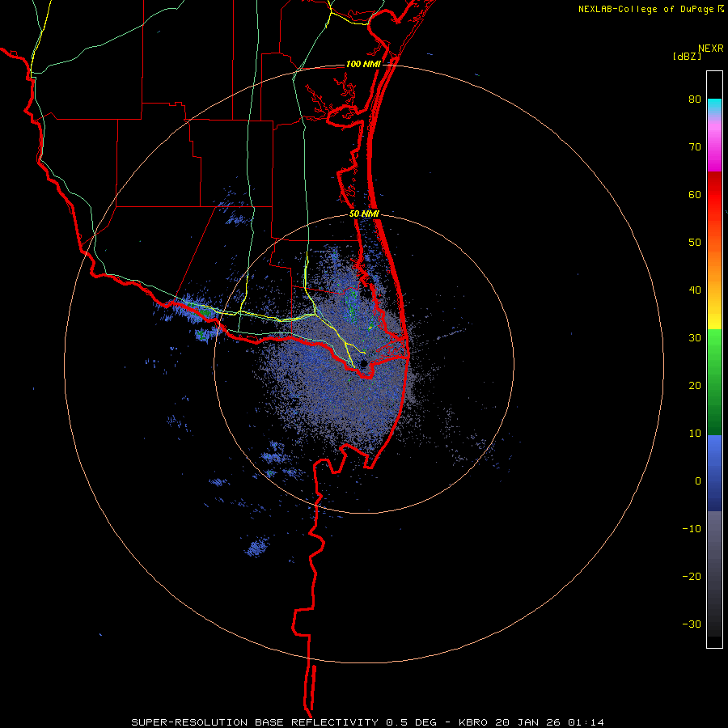Click the green segment of the reflectivity color bar
728x728 pixels.
(714, 382)
